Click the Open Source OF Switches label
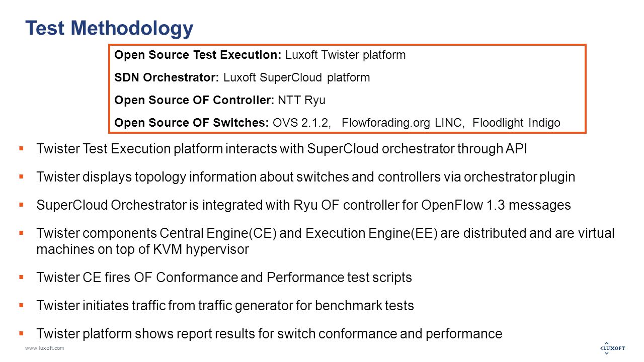Image resolution: width=644 pixels, height=362 pixels. click(192, 123)
